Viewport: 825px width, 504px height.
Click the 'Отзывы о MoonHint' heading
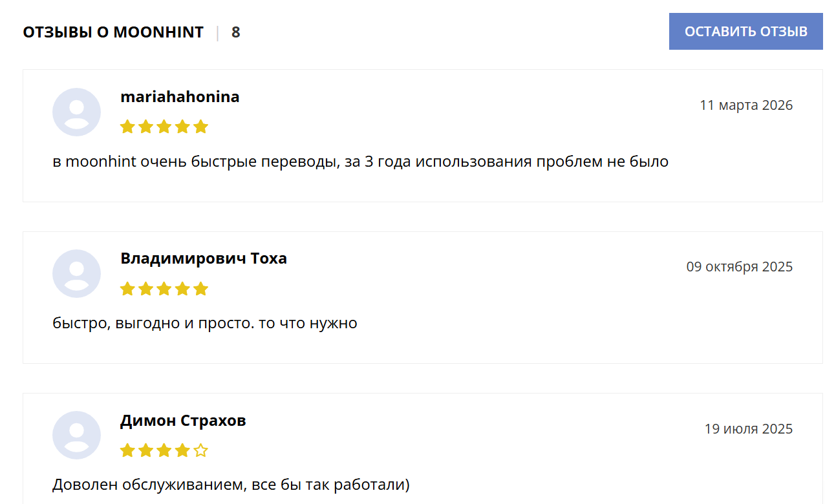113,32
